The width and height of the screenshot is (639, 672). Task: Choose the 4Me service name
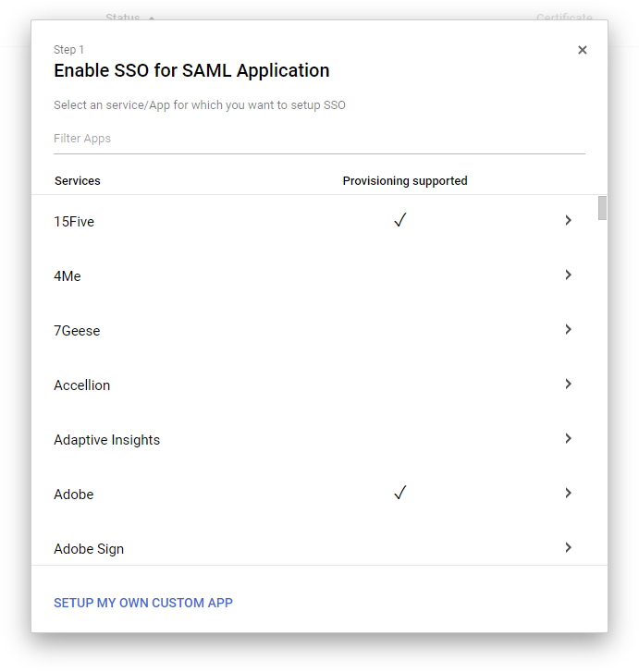coord(68,276)
